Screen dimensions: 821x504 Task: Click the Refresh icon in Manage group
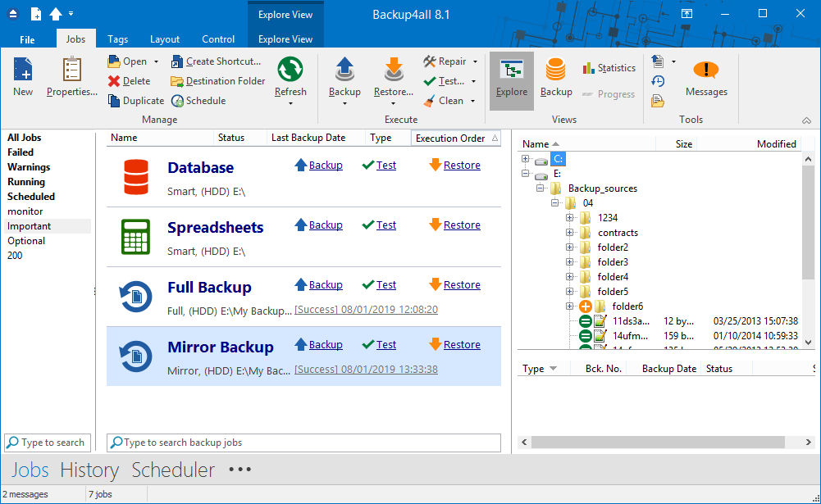click(290, 70)
